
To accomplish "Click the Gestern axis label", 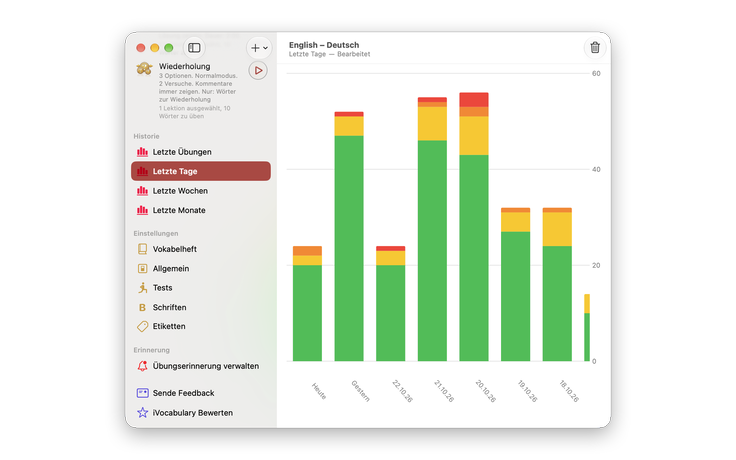I will pos(360,391).
